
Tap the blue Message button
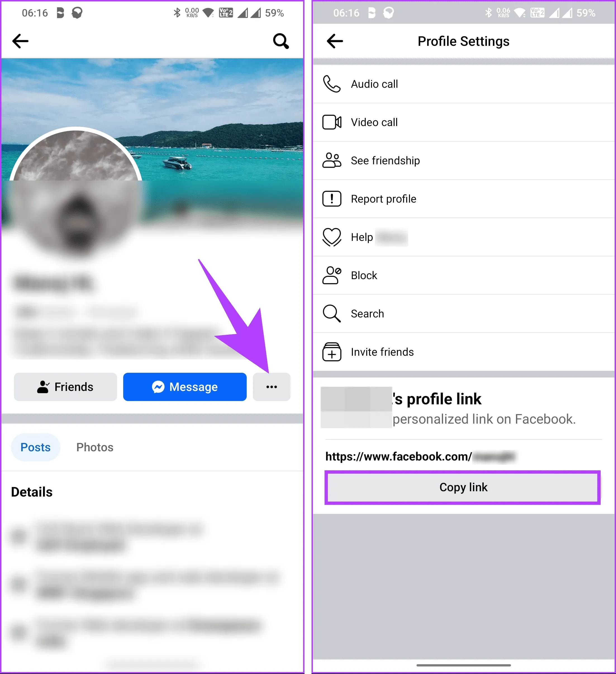coord(185,387)
